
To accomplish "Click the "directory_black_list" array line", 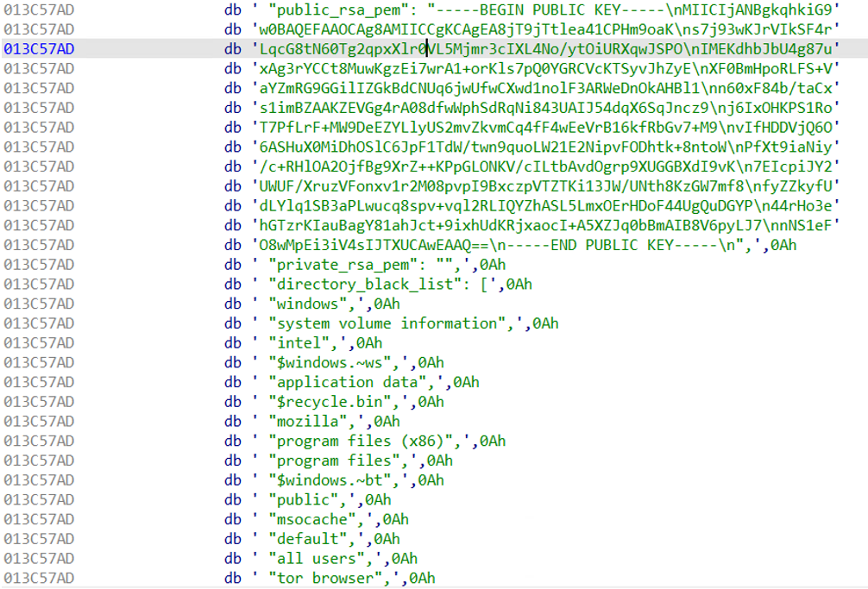I will [x=388, y=285].
